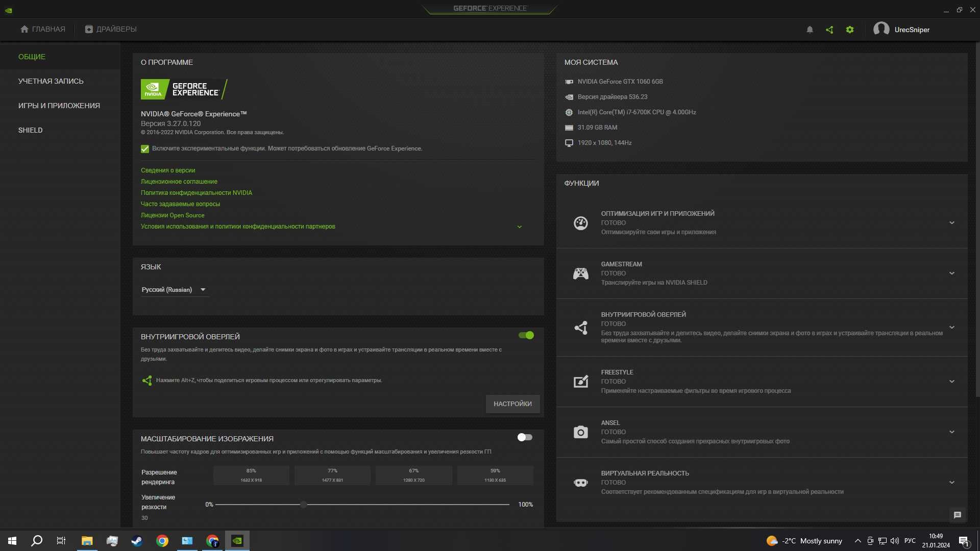Click the vertical scrollbar on right edge
Viewport: 980px width, 551px height.
[x=977, y=219]
